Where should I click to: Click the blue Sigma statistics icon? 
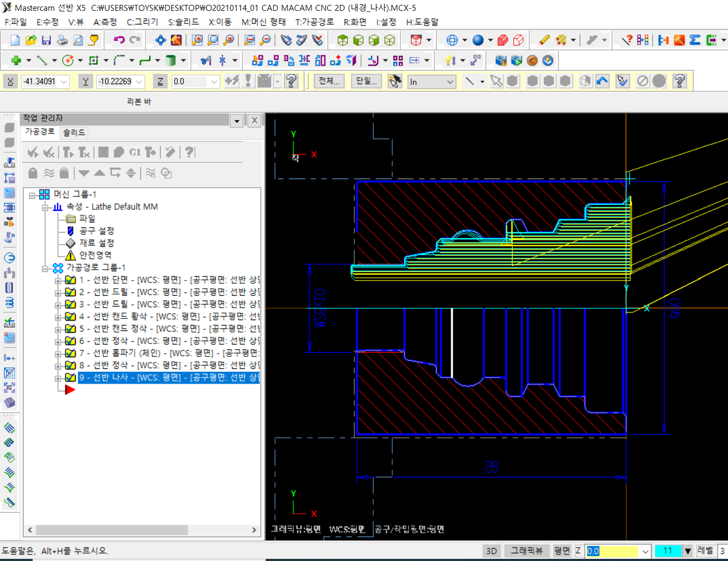[x=695, y=40]
